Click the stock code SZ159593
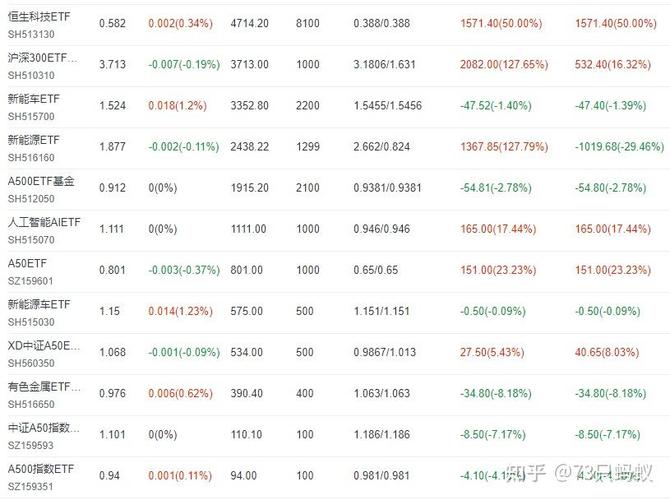Viewport: 670px width, 500px height. pos(33,444)
